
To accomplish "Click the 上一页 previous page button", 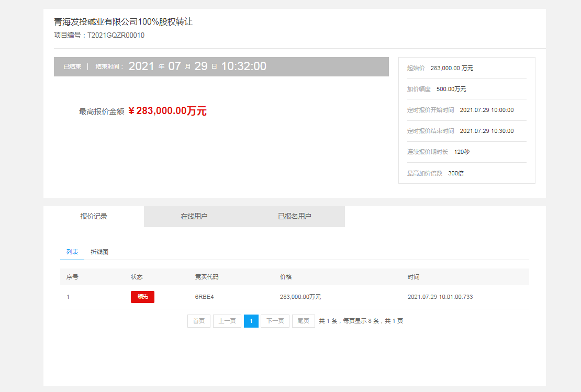I will 227,321.
